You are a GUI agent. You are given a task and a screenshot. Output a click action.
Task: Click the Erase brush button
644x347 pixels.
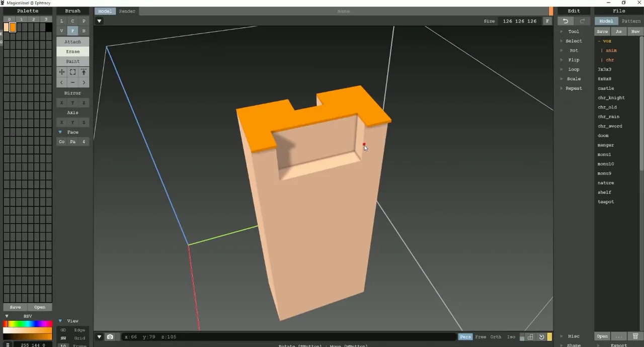click(x=72, y=51)
